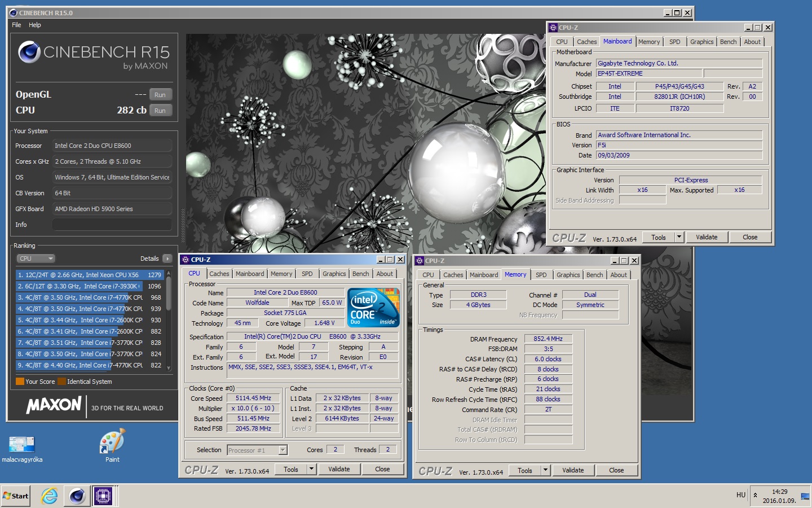Open About tab in the Mainboard window

(x=752, y=42)
